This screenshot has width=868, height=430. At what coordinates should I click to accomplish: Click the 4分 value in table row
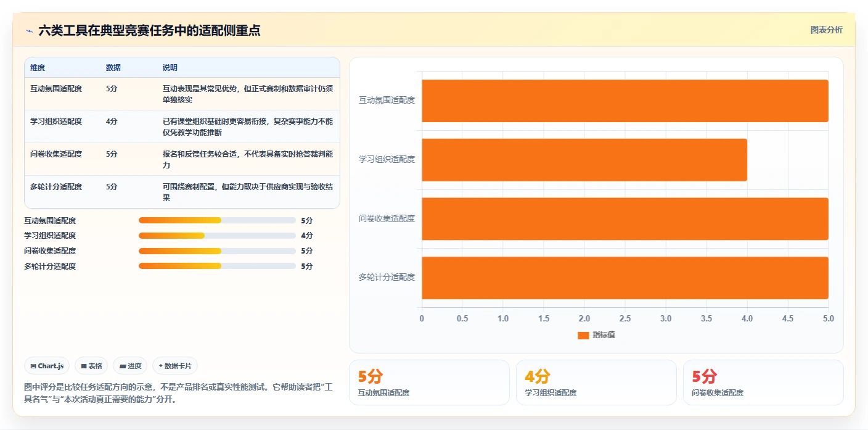(112, 122)
